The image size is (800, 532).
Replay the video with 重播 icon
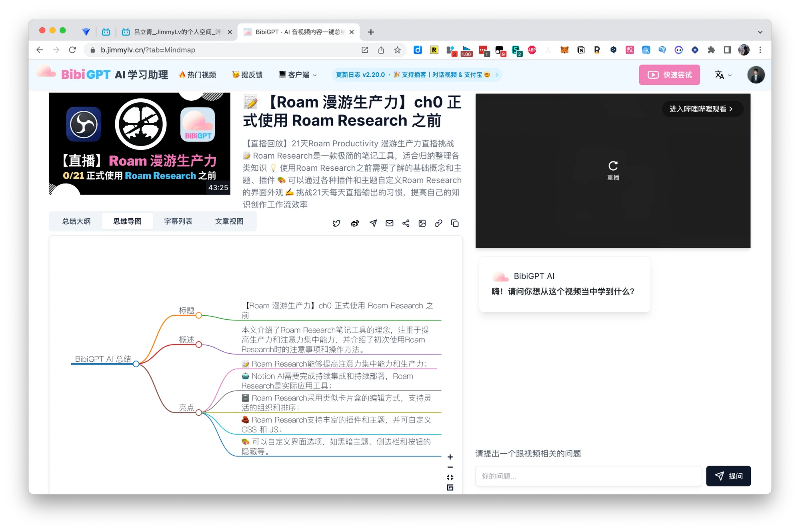(x=613, y=171)
